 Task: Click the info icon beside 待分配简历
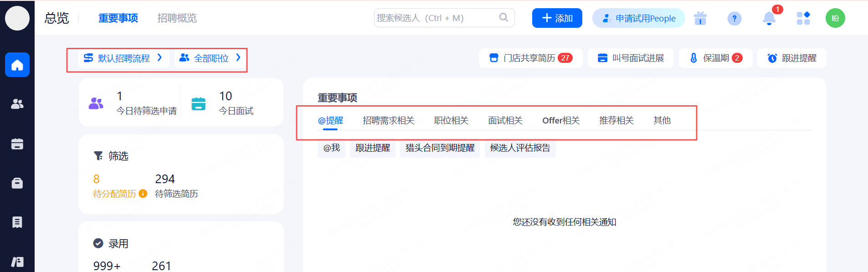coord(143,194)
